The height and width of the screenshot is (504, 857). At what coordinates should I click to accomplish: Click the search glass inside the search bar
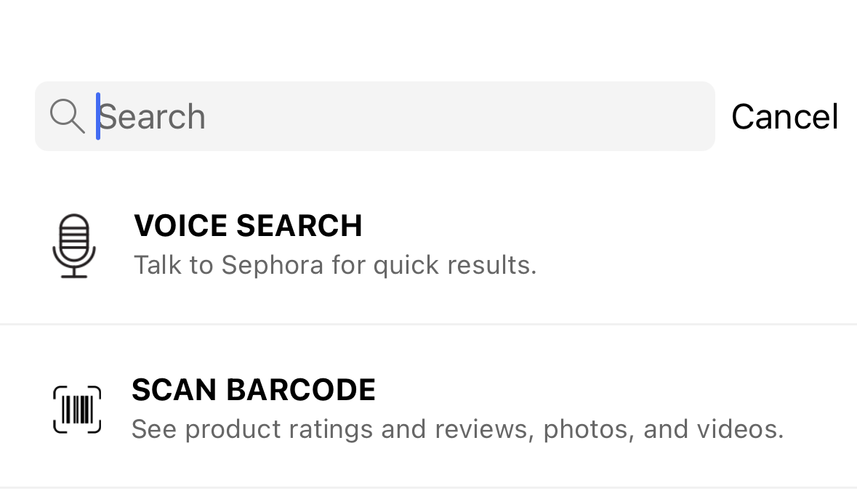[67, 115]
